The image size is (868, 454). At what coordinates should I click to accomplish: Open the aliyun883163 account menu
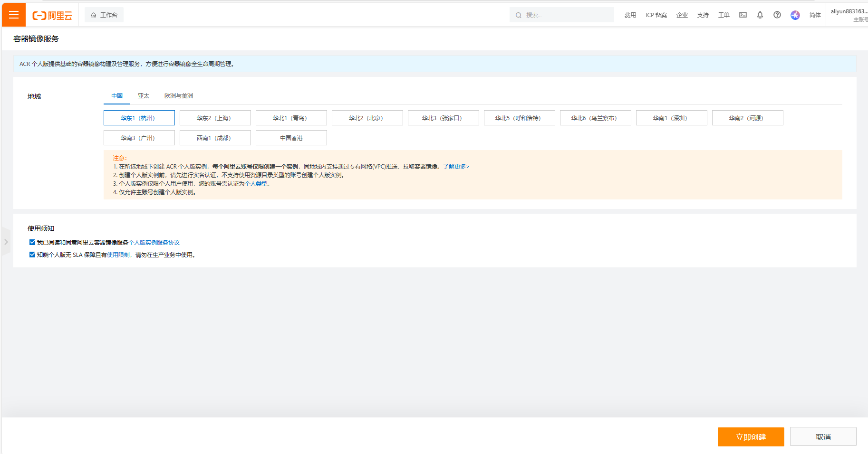849,15
